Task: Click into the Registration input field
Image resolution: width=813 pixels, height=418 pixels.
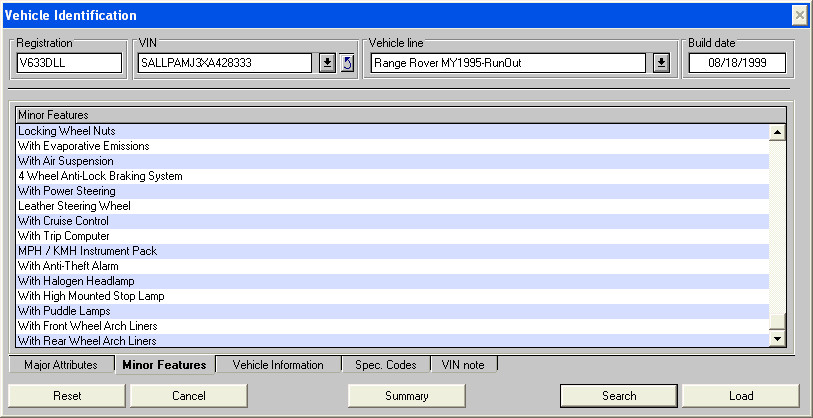Action: (x=69, y=63)
